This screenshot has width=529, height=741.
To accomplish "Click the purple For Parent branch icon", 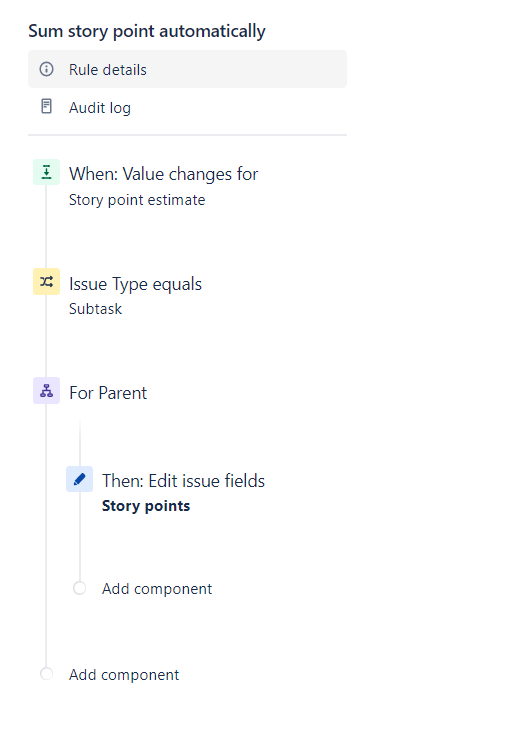I will pyautogui.click(x=46, y=391).
